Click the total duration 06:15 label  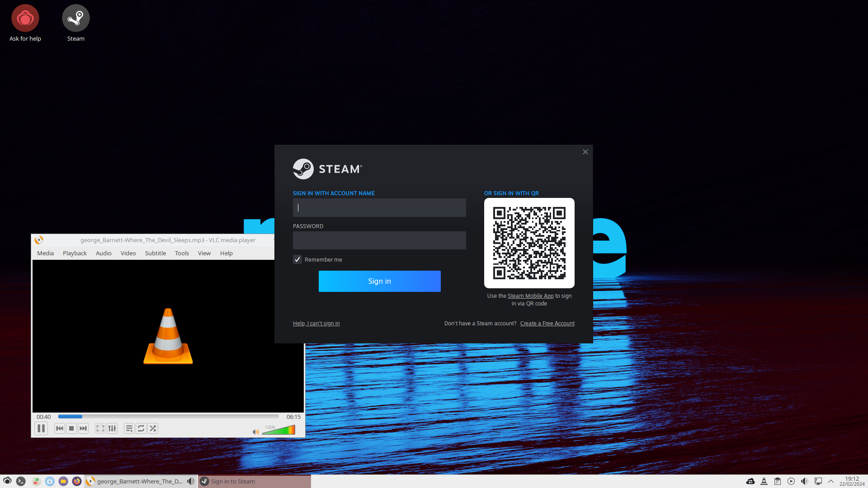[293, 417]
